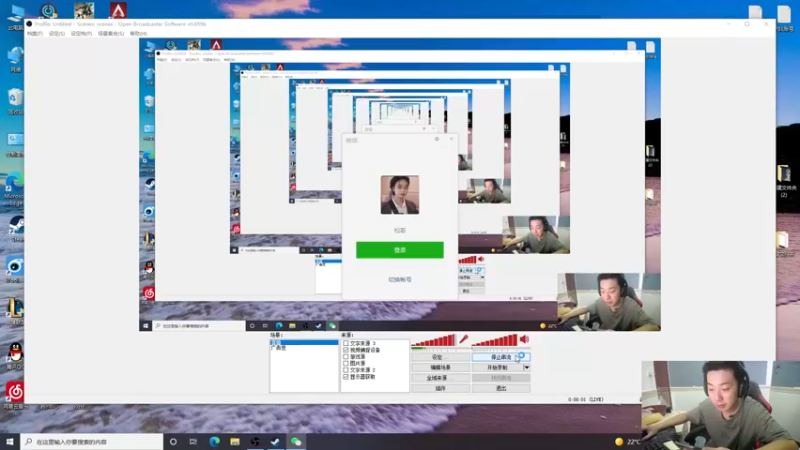
Task: Open the Apex Legends desktop shortcut
Action: pos(118,10)
